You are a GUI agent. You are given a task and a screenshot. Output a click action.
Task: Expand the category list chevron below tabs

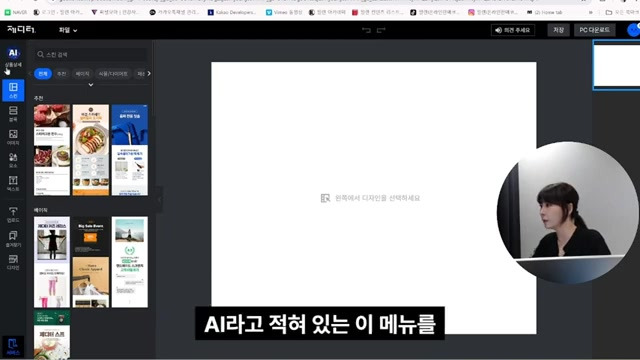click(x=91, y=85)
